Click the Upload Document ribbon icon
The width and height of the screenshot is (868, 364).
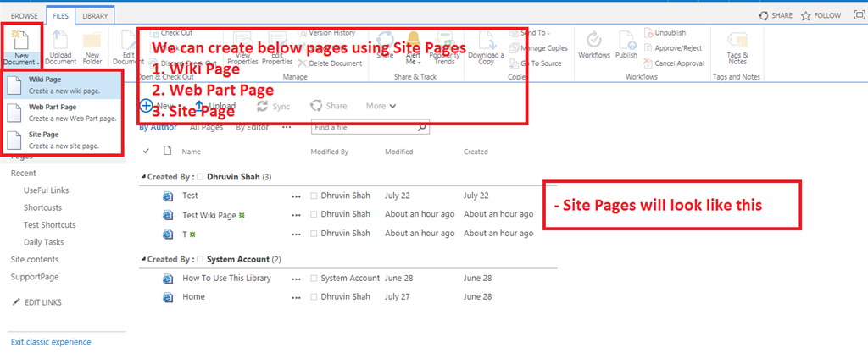coord(60,47)
